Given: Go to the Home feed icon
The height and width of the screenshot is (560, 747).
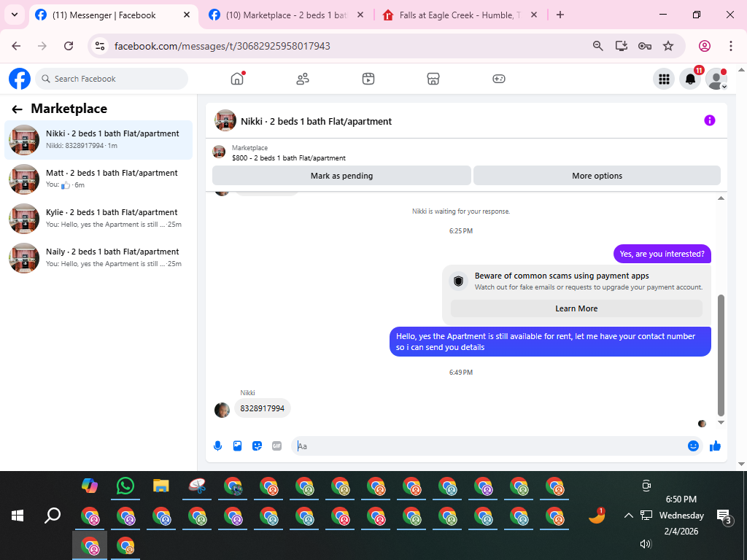Looking at the screenshot, I should (237, 79).
